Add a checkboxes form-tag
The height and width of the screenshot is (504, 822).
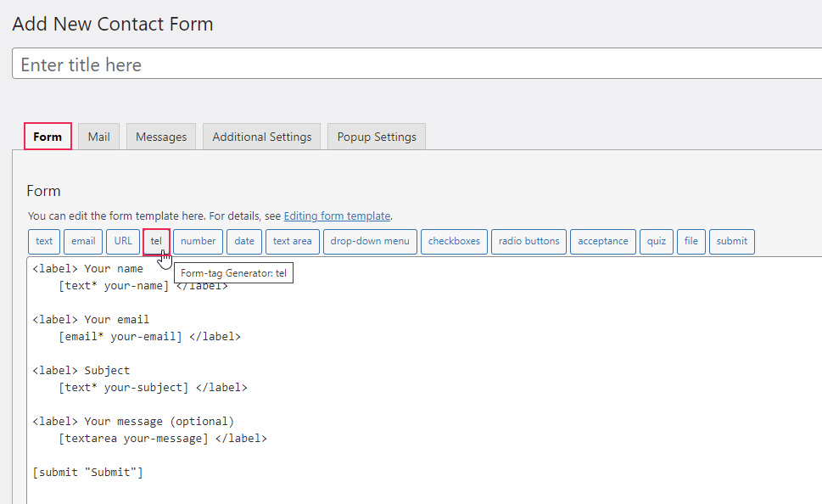coord(454,241)
